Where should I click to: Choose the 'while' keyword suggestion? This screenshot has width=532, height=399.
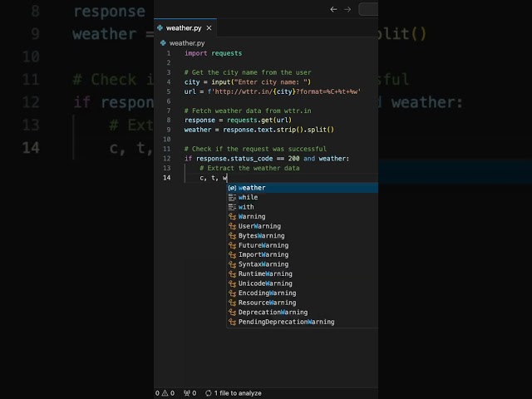tap(303, 197)
